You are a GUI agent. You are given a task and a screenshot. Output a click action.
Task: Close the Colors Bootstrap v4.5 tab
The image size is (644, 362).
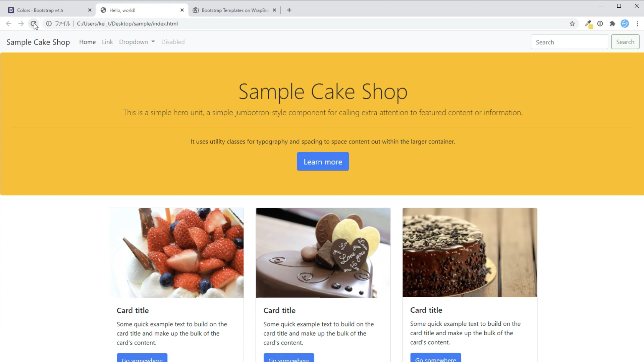pyautogui.click(x=90, y=10)
